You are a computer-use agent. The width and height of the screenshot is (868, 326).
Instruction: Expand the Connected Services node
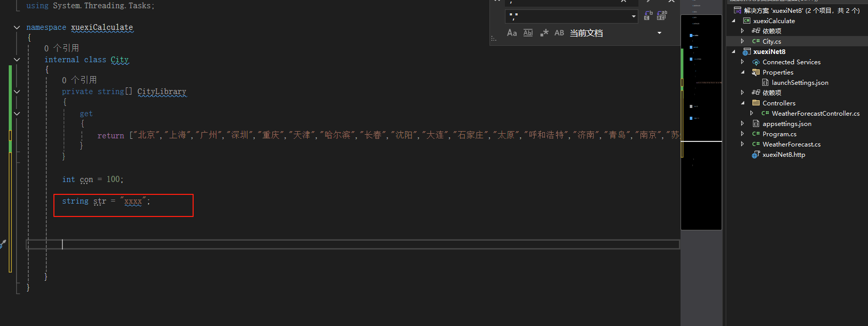coord(742,62)
